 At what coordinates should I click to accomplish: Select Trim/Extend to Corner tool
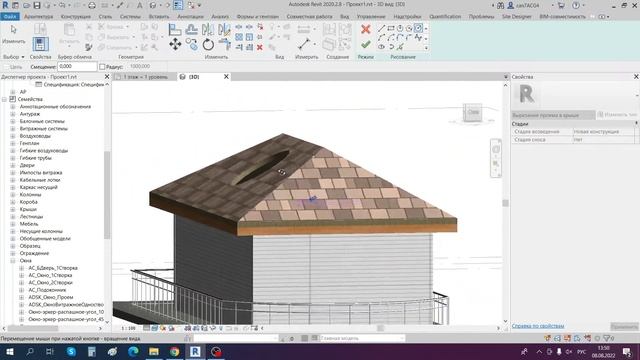tap(224, 44)
